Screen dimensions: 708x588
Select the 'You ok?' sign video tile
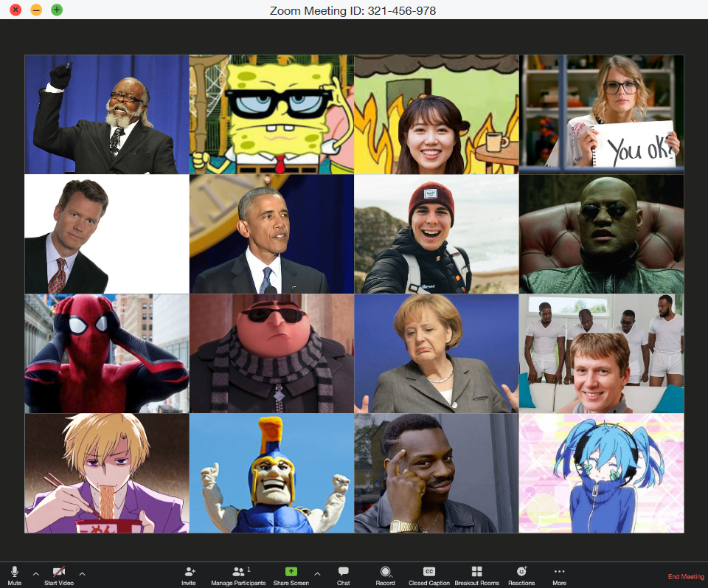(x=602, y=114)
